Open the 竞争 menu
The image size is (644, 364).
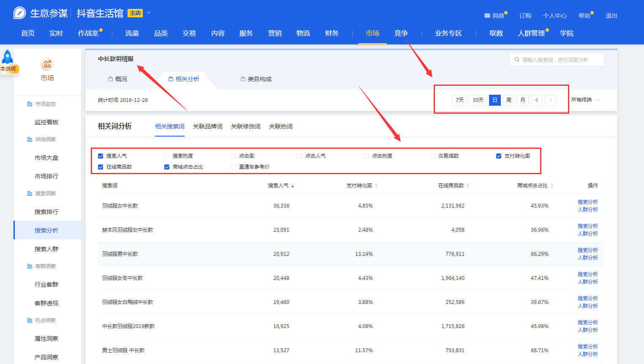pyautogui.click(x=401, y=33)
